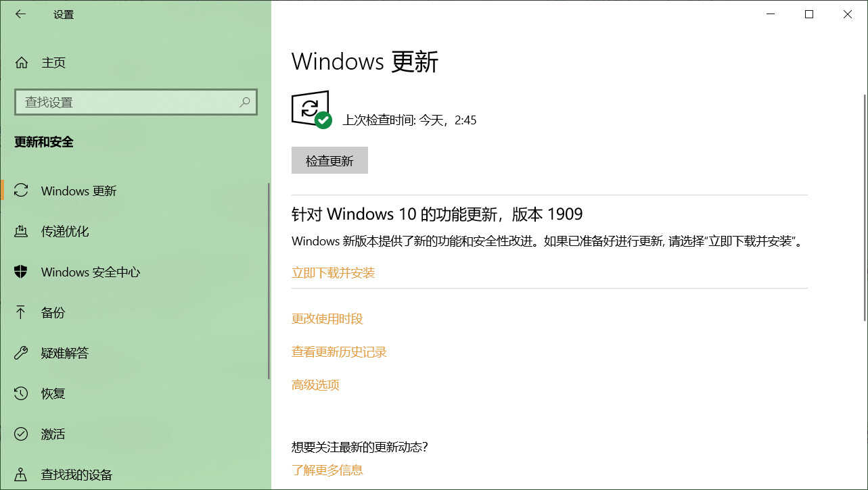The width and height of the screenshot is (868, 490).
Task: Open the Windows 更新 menu entry
Action: (134, 191)
